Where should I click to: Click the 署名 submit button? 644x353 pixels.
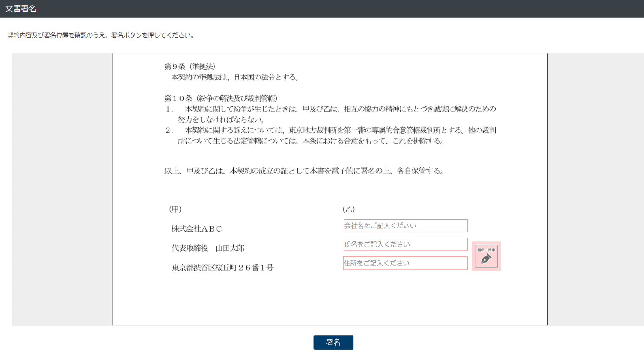[333, 342]
